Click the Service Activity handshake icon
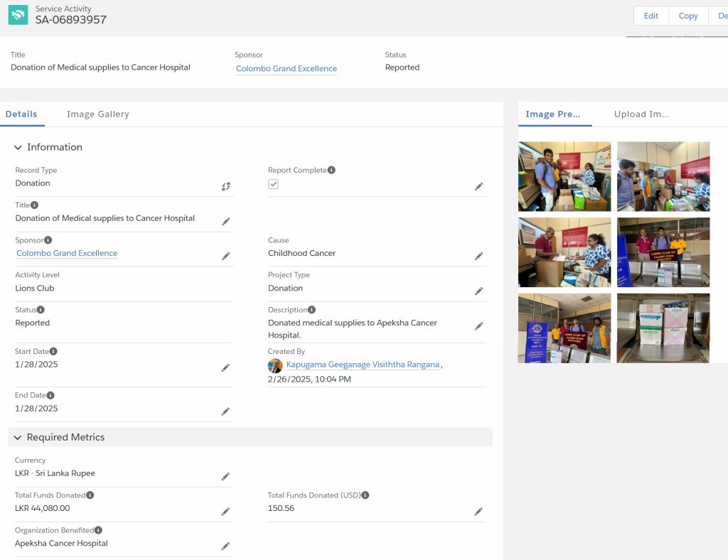728x560 pixels. pyautogui.click(x=18, y=15)
